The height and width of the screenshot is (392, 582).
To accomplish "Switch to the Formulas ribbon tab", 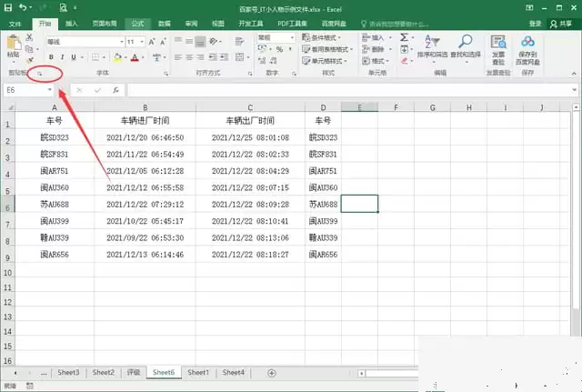I will (x=137, y=24).
